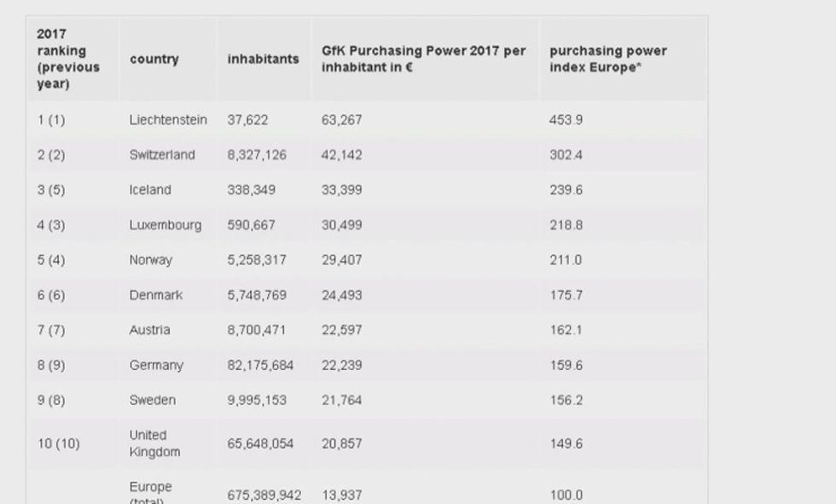Viewport: 836px width, 504px height.
Task: Click Liechtenstein's purchasing power value 63,267
Action: pyautogui.click(x=341, y=120)
